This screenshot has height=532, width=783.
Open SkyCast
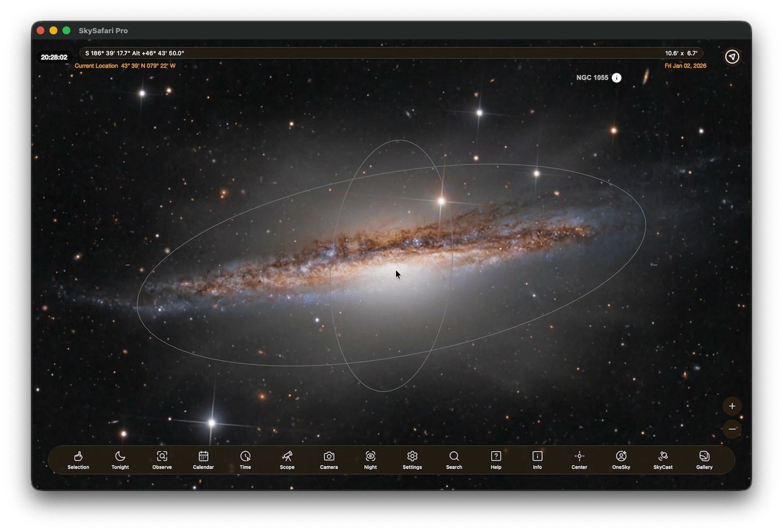[x=663, y=459]
